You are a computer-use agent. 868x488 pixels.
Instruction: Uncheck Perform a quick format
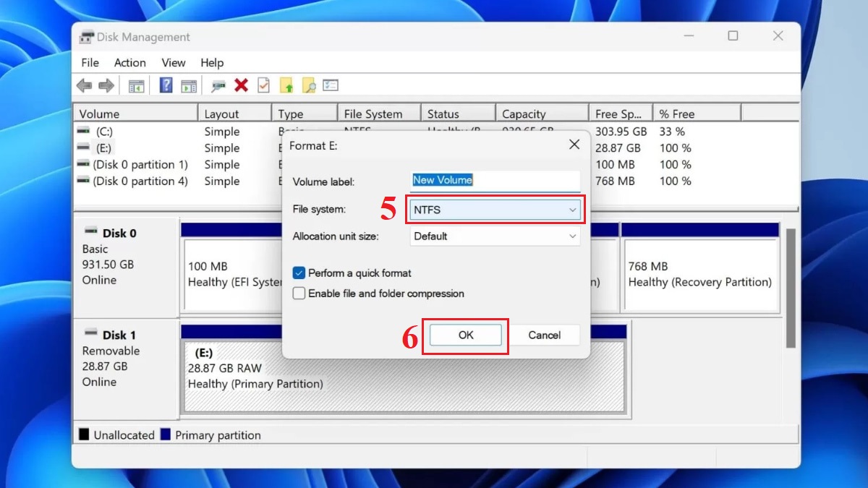(x=299, y=273)
